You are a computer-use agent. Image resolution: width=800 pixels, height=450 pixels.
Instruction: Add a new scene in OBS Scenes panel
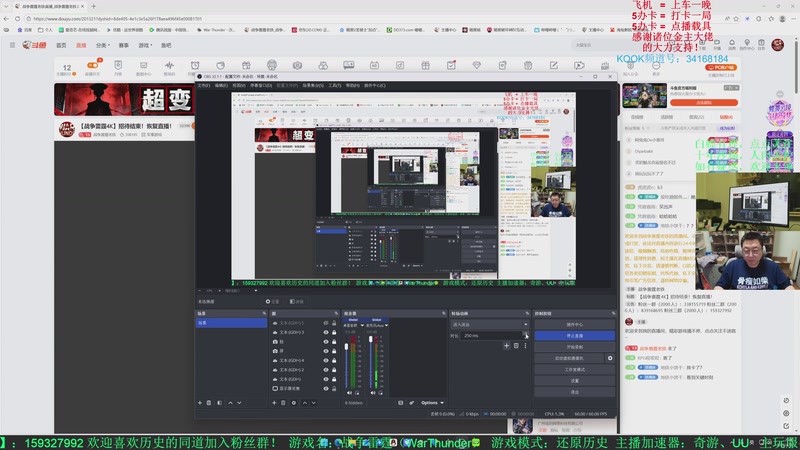click(199, 403)
